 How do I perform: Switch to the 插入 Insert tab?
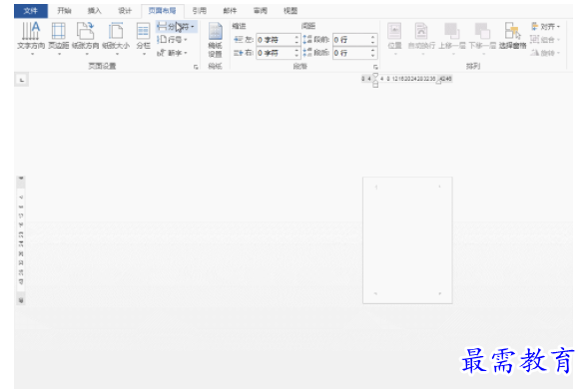95,11
